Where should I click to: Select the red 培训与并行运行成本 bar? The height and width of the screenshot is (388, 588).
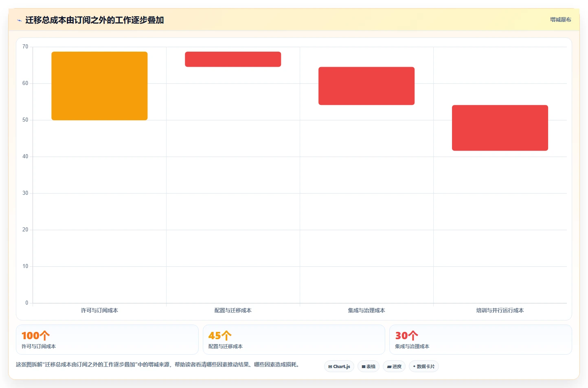[500, 128]
